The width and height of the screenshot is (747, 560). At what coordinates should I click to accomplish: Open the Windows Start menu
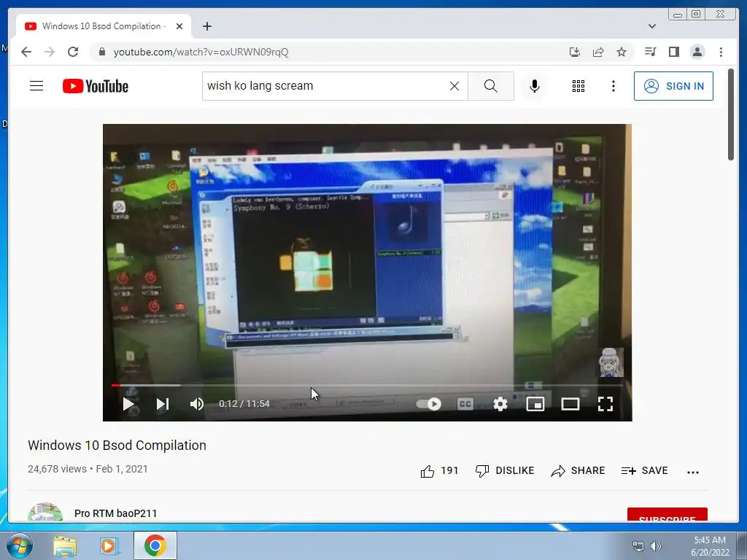19,545
